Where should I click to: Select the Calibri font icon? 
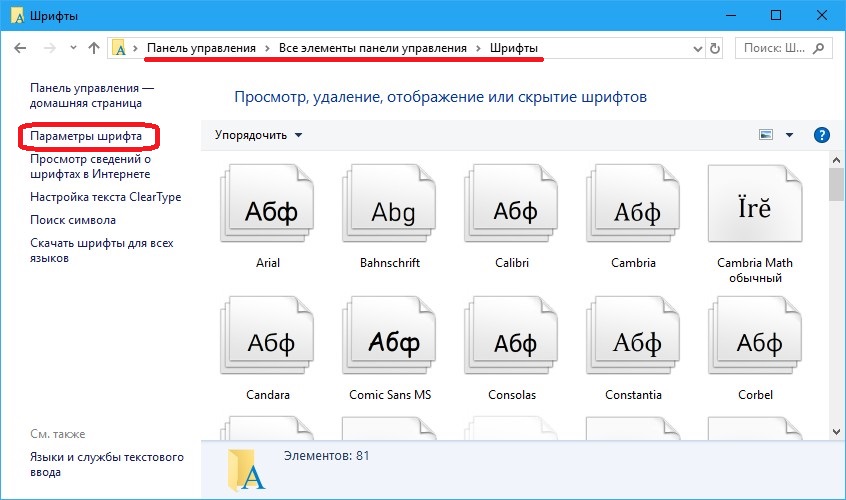tap(511, 203)
